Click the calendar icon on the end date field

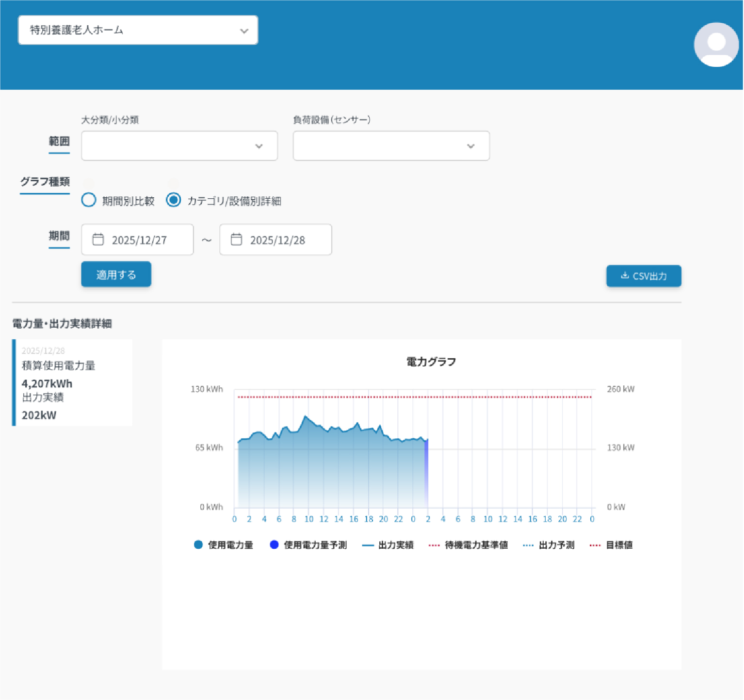tap(237, 239)
